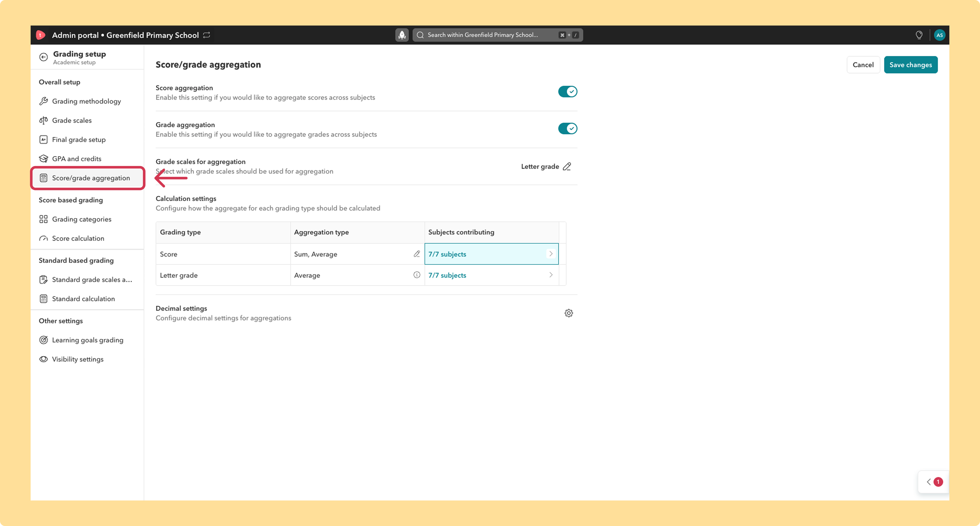The width and height of the screenshot is (980, 526).
Task: Click the target icon for Learning goals grading
Action: [x=43, y=340]
